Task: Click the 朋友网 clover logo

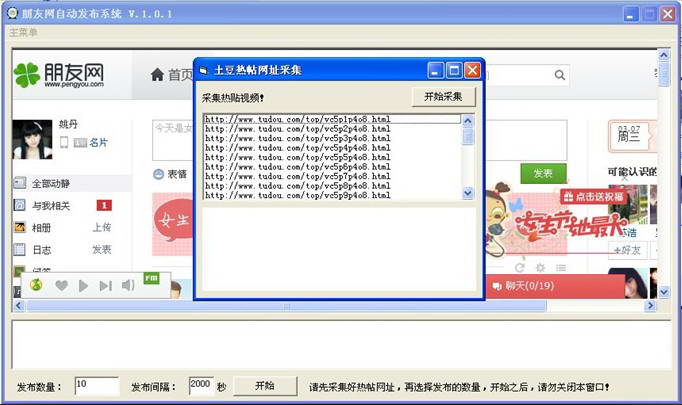Action: point(27,75)
